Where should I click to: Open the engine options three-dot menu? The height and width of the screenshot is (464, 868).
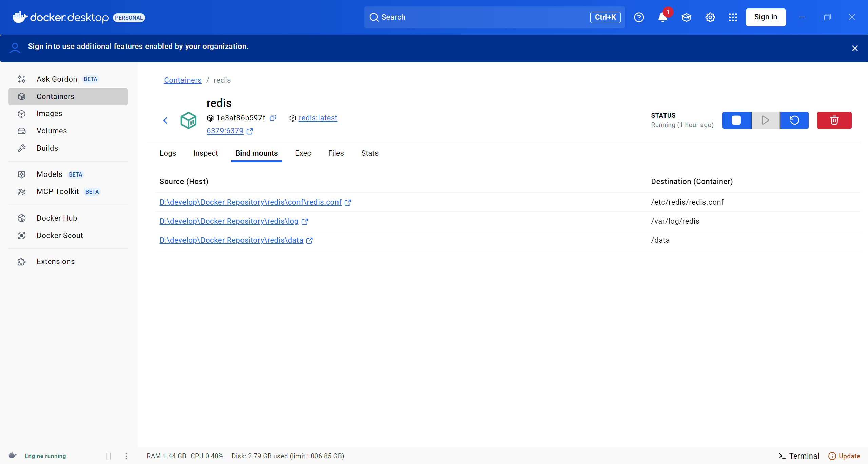tap(126, 456)
